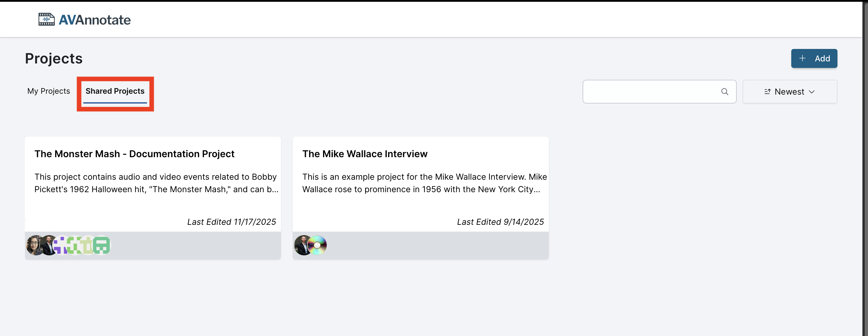This screenshot has height=336, width=868.
Task: Click the AVAnnotate film-strip logo icon
Action: tap(46, 20)
